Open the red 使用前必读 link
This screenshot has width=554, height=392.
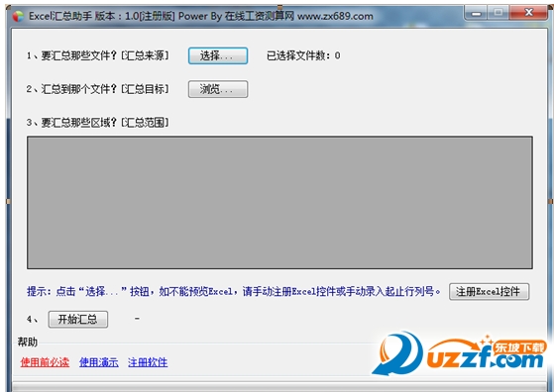pyautogui.click(x=45, y=362)
